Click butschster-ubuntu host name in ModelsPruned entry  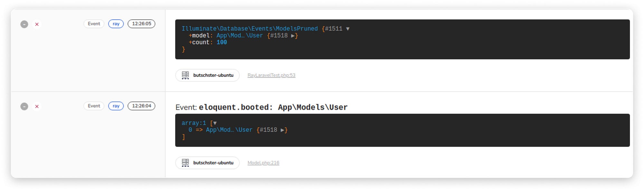213,75
